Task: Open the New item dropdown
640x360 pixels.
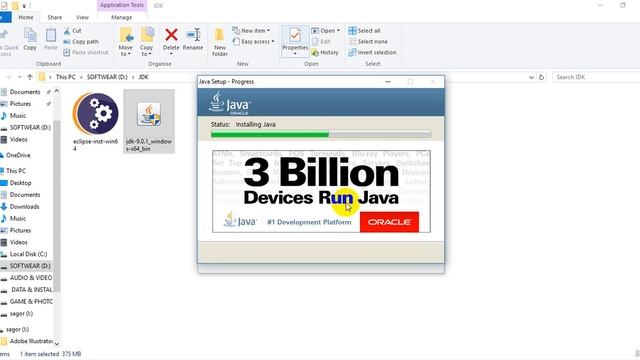Action: (251, 31)
